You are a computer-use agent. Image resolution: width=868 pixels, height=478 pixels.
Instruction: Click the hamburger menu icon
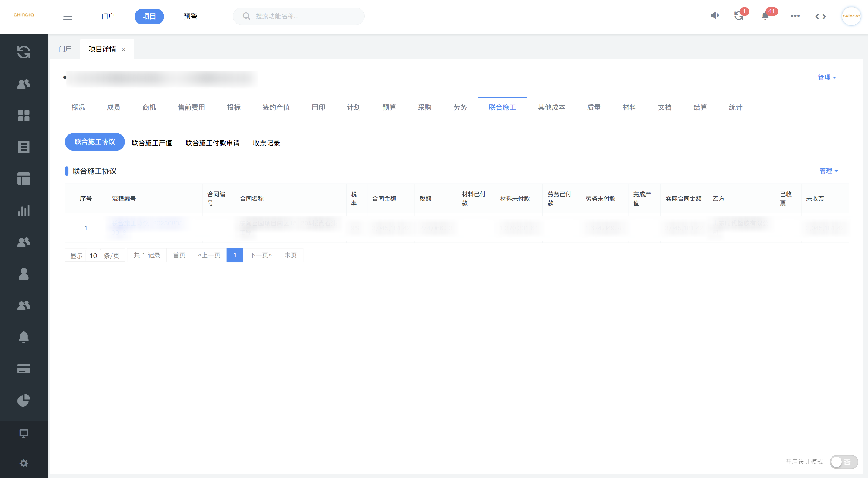[x=68, y=17]
